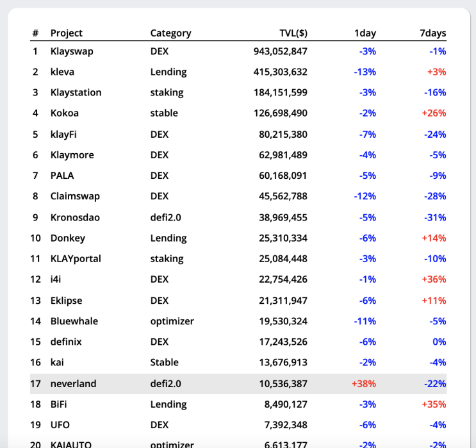Click the i4i project name
The image size is (476, 448).
tap(56, 279)
